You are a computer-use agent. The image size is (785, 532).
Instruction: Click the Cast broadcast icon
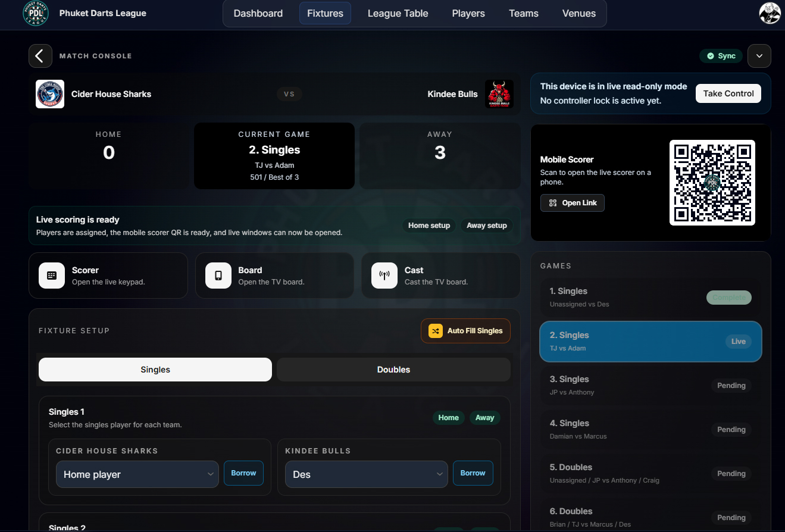(x=384, y=276)
